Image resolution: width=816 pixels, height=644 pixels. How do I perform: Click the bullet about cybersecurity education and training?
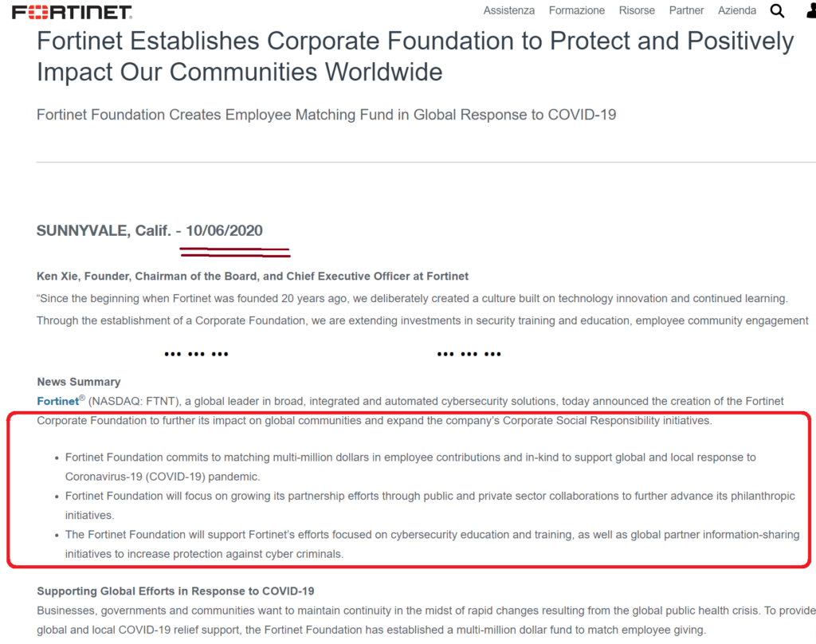tap(432, 544)
